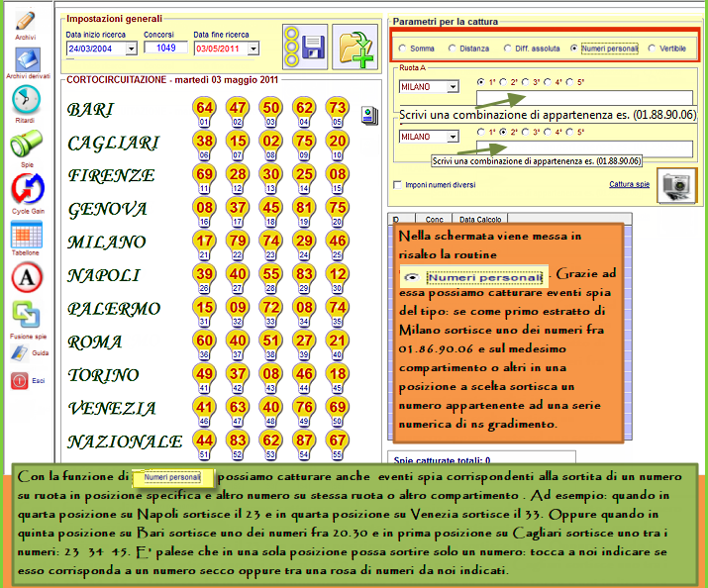This screenshot has height=588, width=708.
Task: Click the FIRENZE wheel name
Action: pyautogui.click(x=111, y=175)
